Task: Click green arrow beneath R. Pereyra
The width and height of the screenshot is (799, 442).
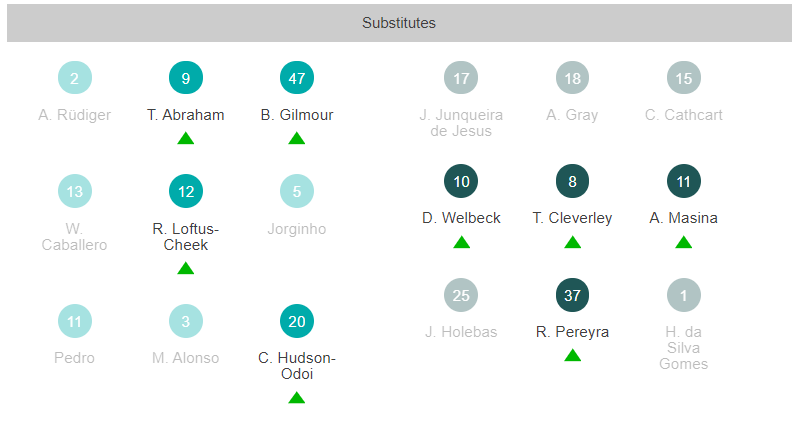Action: pos(572,354)
